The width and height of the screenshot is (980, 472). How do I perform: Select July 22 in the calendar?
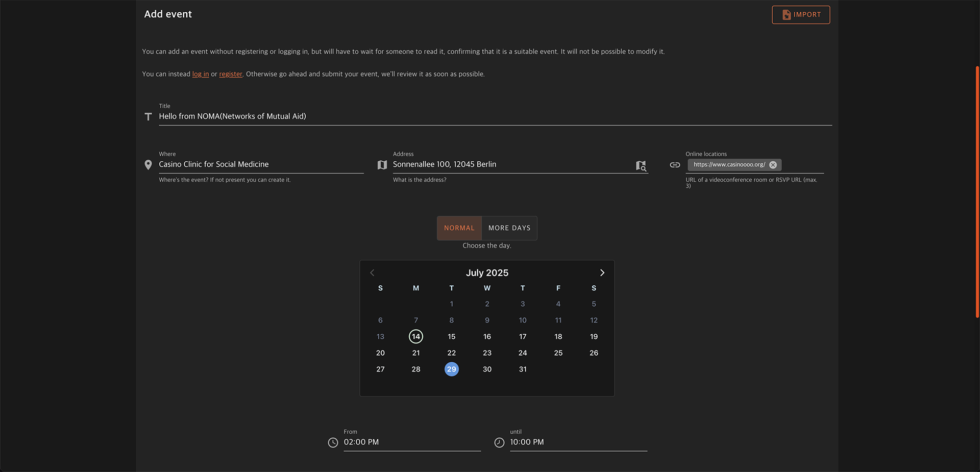(x=451, y=353)
